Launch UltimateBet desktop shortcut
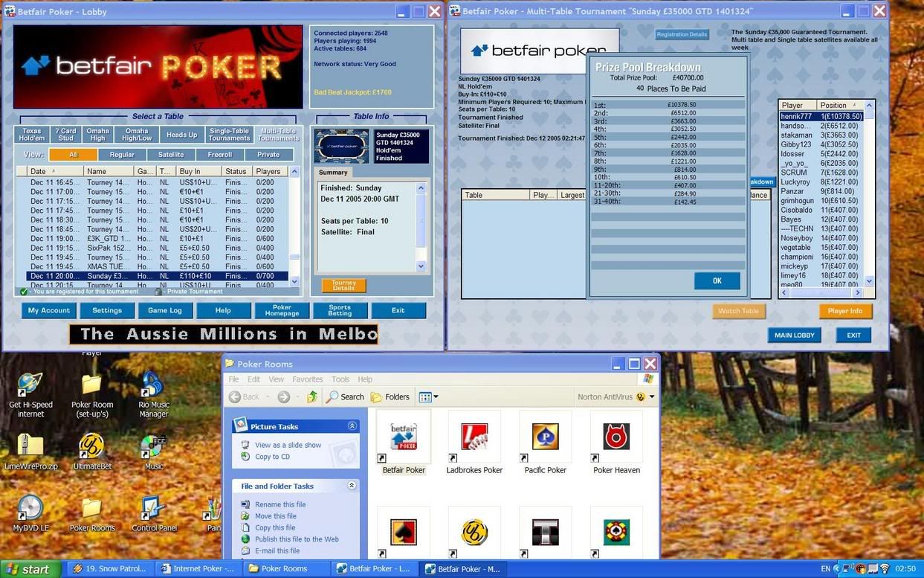The height and width of the screenshot is (578, 924). coord(92,452)
